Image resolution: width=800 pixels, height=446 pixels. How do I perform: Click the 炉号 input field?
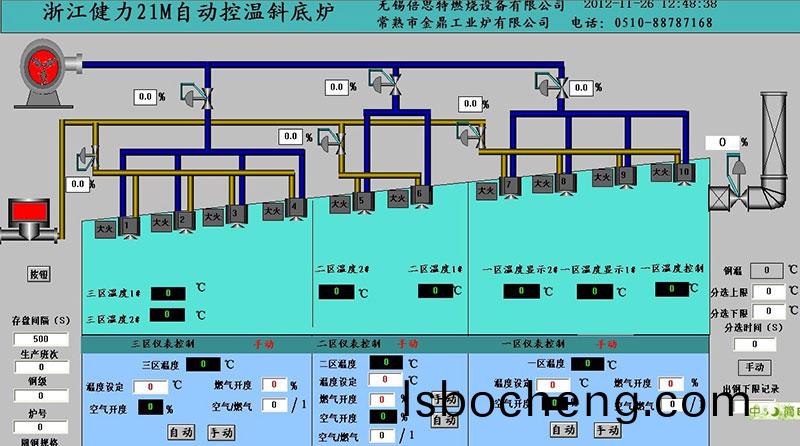pyautogui.click(x=41, y=427)
